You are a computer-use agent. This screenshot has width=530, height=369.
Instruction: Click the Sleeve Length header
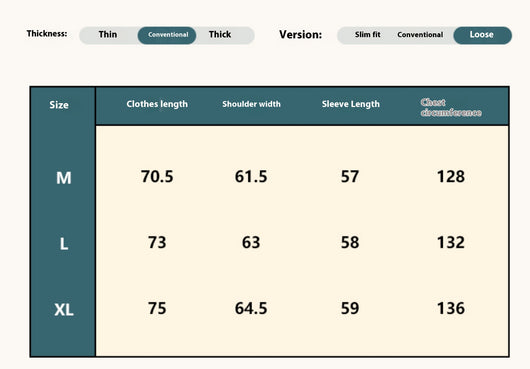(x=351, y=104)
